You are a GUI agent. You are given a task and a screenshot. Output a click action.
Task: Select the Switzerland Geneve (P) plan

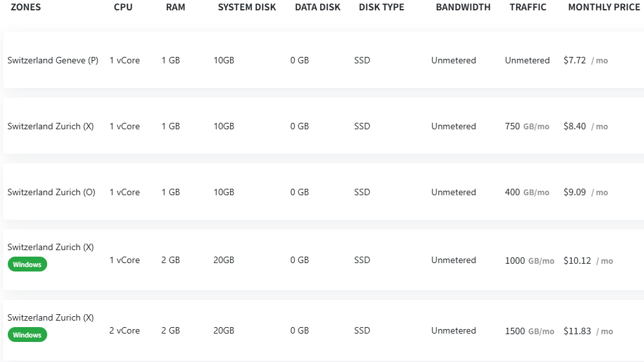[x=324, y=60]
